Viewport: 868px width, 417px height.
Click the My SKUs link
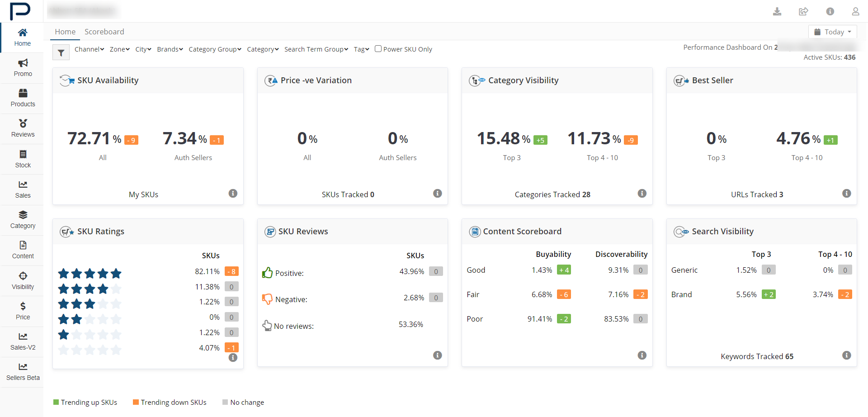[143, 194]
